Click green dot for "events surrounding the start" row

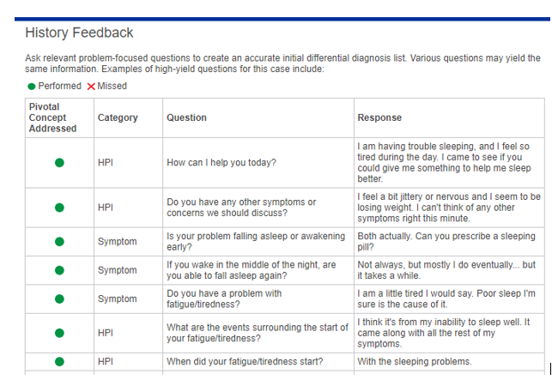coord(59,333)
